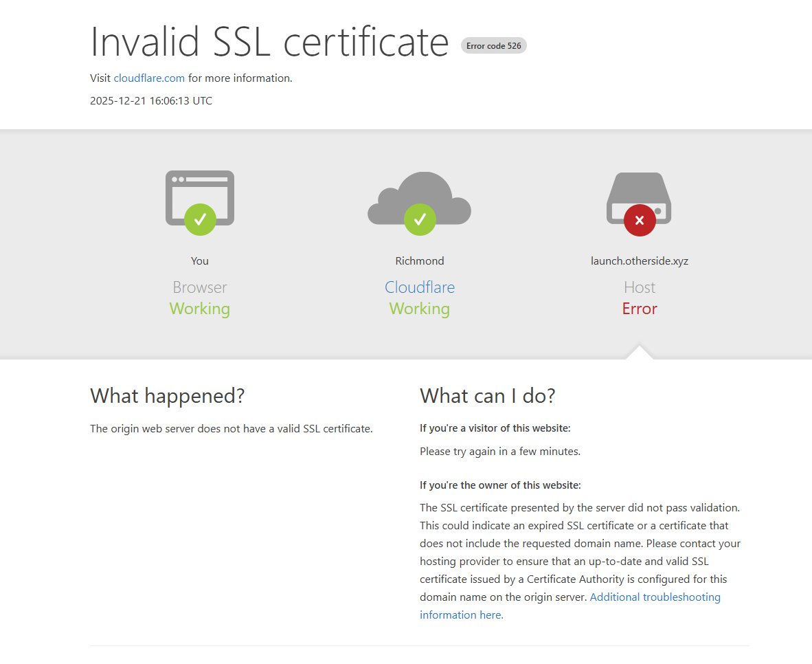Click the server host icon with red X

point(639,203)
